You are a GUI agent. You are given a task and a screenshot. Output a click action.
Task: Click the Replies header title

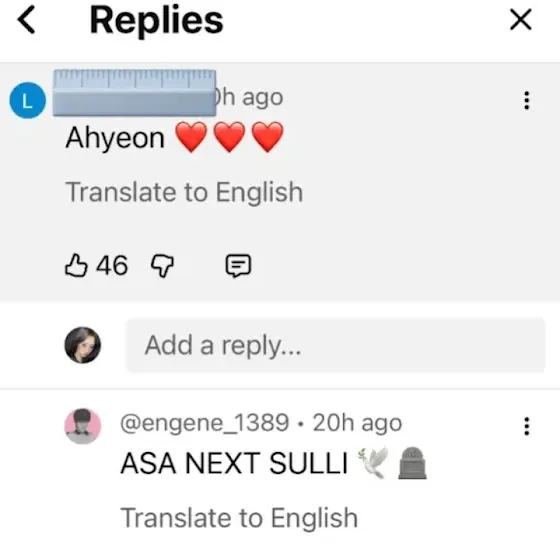156,21
